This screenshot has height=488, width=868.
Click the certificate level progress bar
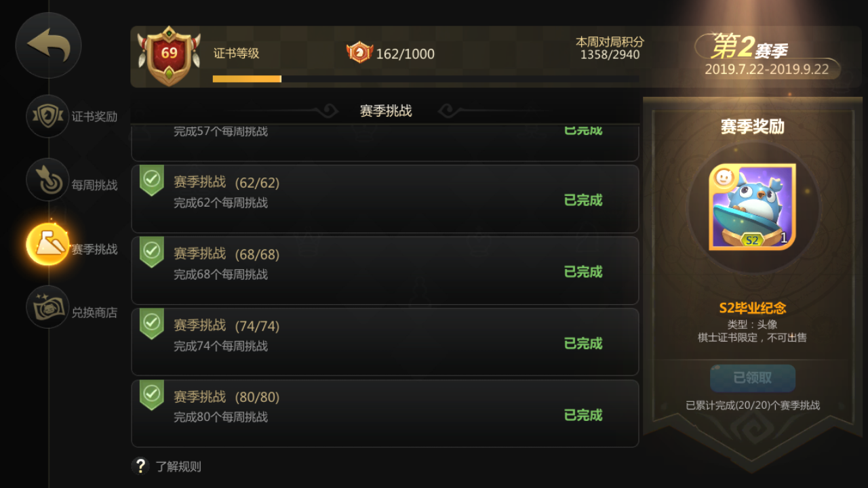(x=426, y=79)
